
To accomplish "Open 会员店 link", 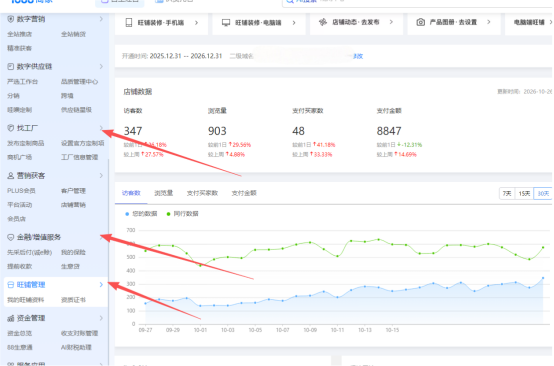I will point(17,219).
